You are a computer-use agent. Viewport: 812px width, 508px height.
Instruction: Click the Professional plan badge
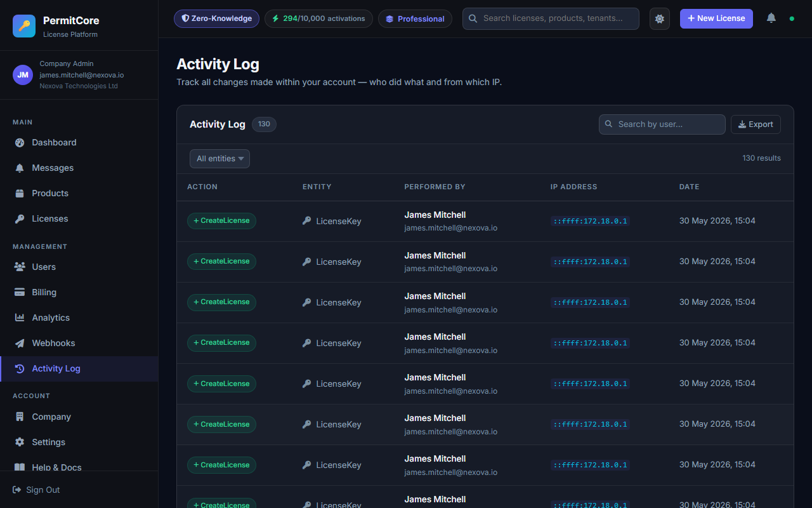415,18
